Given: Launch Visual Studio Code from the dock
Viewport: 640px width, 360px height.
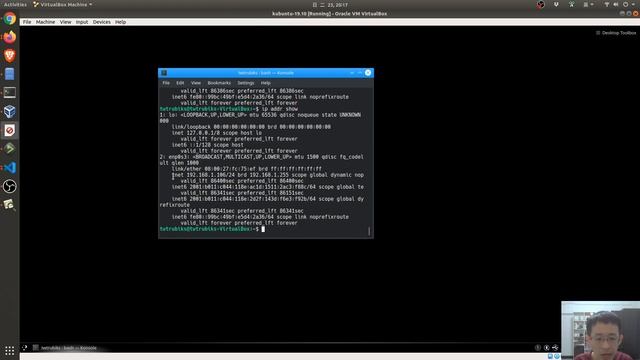Looking at the screenshot, I should tap(10, 167).
